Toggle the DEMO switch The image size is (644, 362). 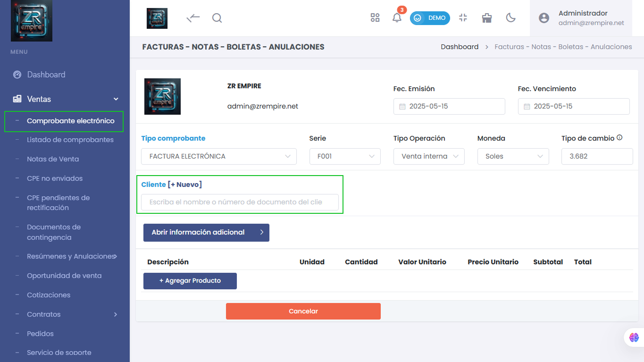(x=430, y=18)
